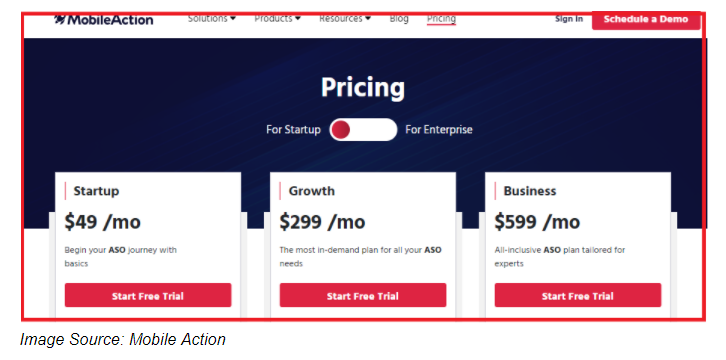
Task: Expand the Products dropdown menu
Action: [x=277, y=19]
